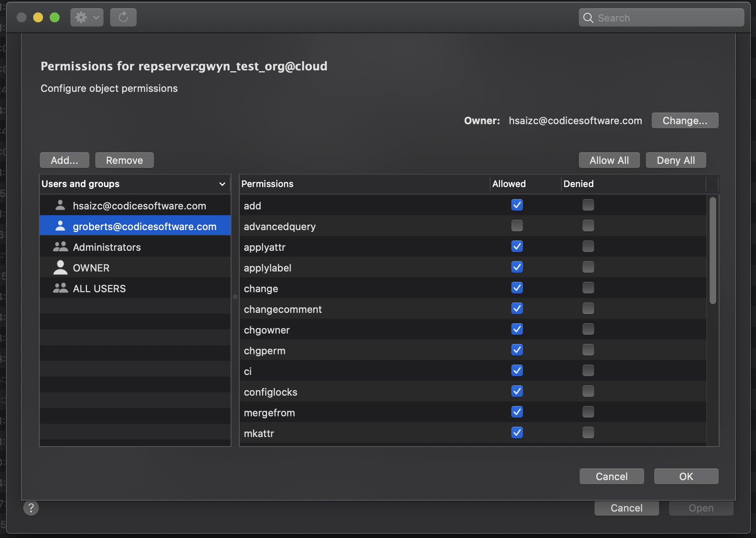
Task: Click the Change owner button
Action: point(684,120)
